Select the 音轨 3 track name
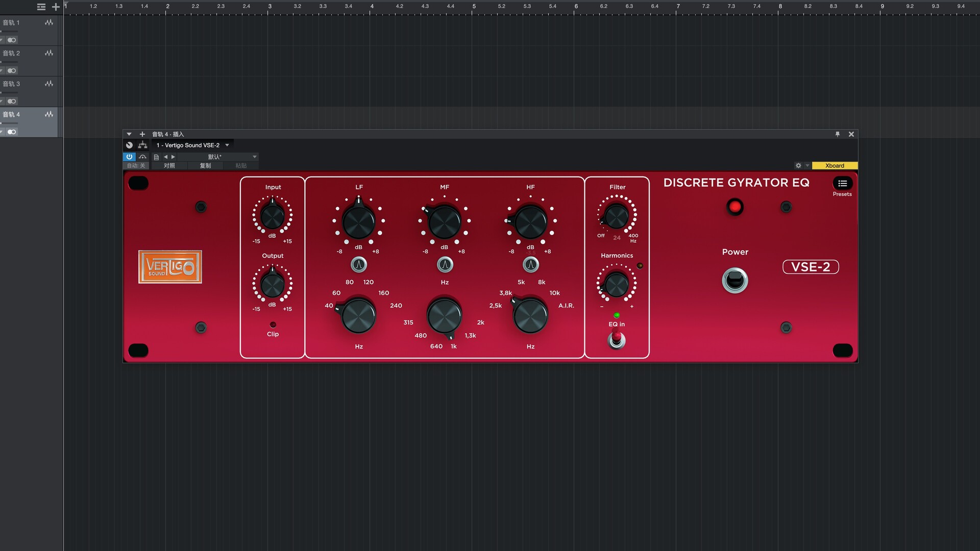 point(11,84)
